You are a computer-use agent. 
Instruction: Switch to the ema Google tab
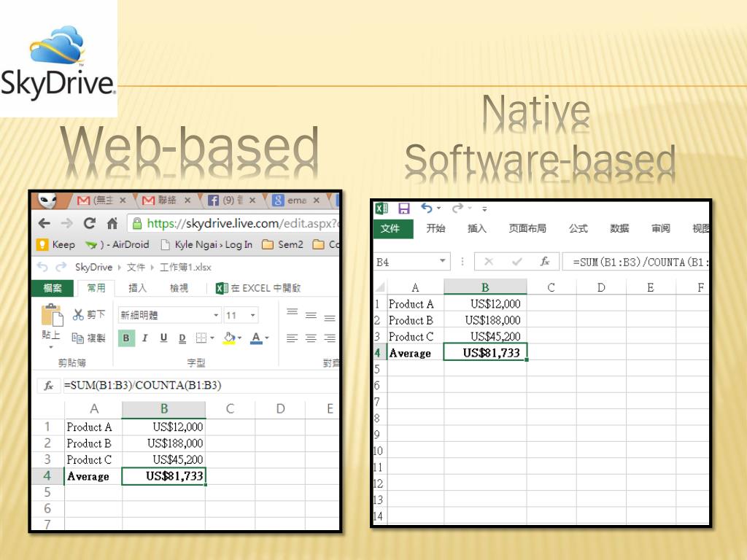[x=290, y=201]
